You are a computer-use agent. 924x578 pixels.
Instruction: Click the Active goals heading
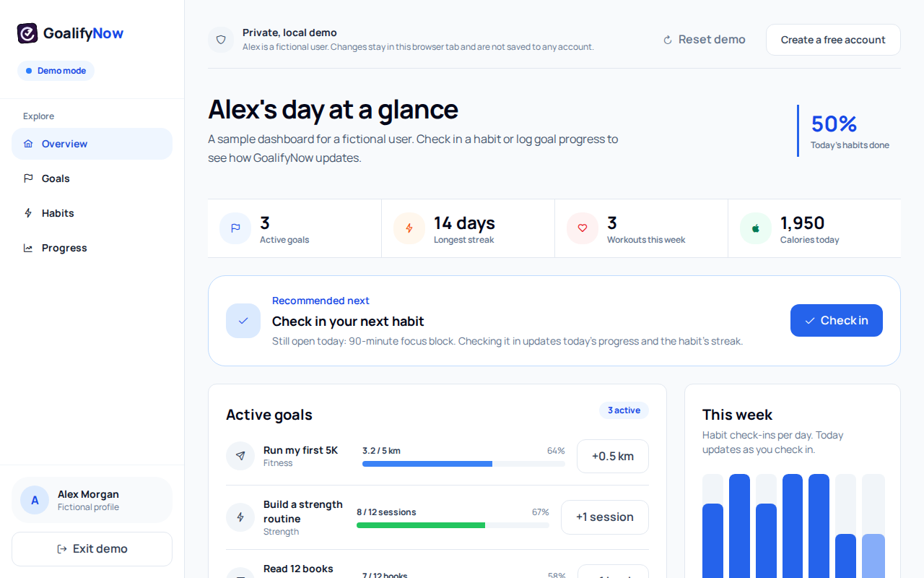tap(269, 415)
